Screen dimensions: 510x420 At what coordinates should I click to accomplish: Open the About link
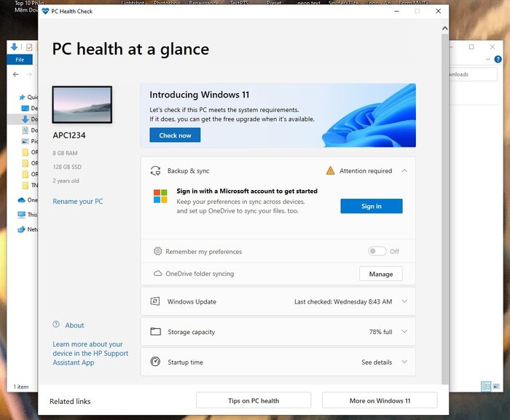(74, 325)
